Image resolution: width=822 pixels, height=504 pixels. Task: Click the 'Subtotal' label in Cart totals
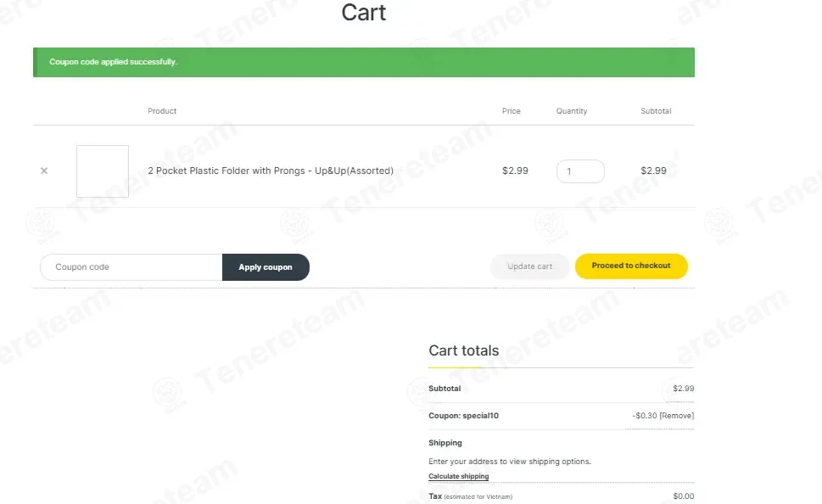(x=445, y=389)
